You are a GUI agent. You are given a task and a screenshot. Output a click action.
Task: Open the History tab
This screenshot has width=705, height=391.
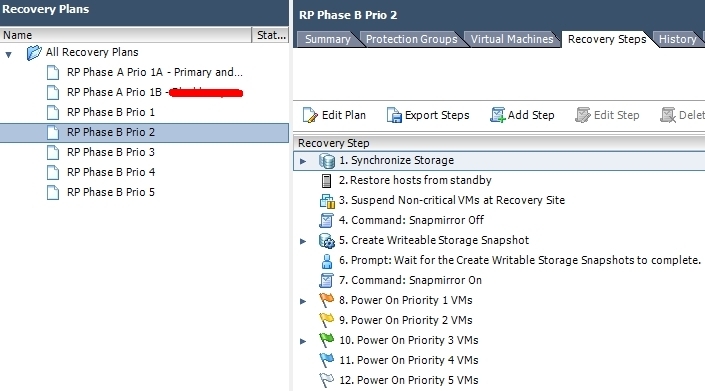point(677,39)
